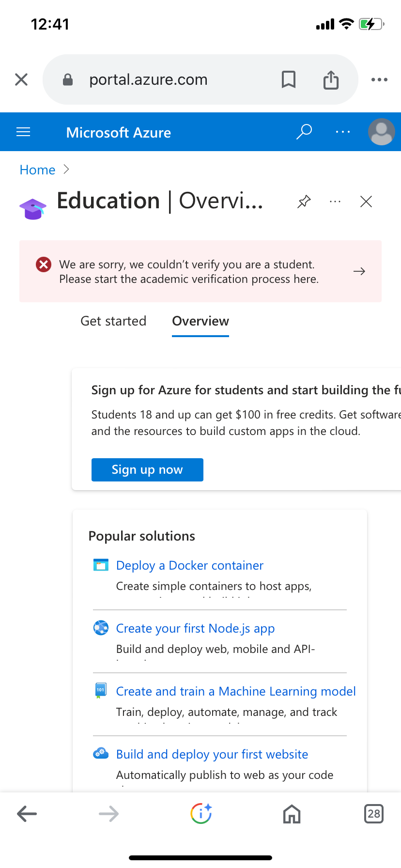
Task: Open Create and train a Machine Learning model
Action: point(236,691)
